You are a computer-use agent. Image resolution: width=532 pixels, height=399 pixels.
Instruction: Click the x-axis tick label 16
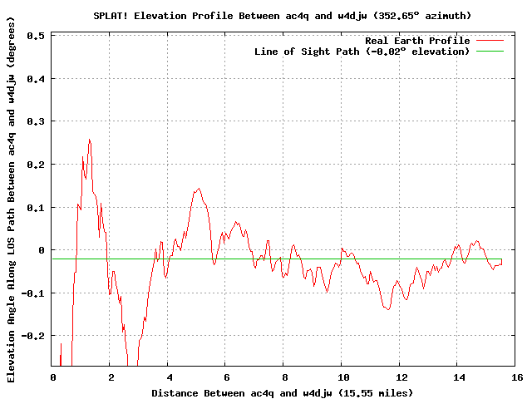pyautogui.click(x=517, y=377)
